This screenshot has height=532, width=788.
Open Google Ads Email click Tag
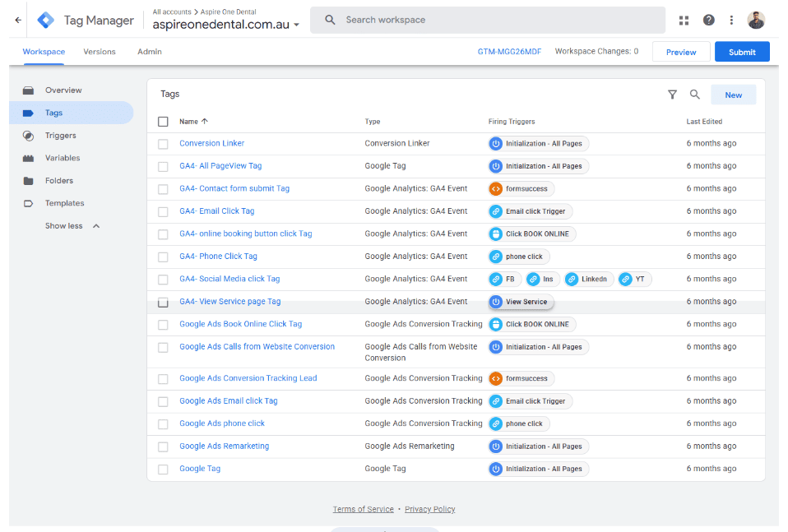pyautogui.click(x=229, y=401)
